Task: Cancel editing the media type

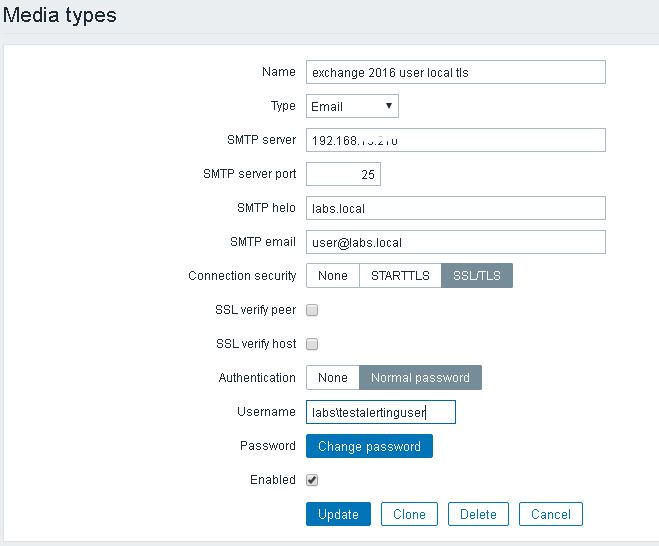Action: click(550, 514)
